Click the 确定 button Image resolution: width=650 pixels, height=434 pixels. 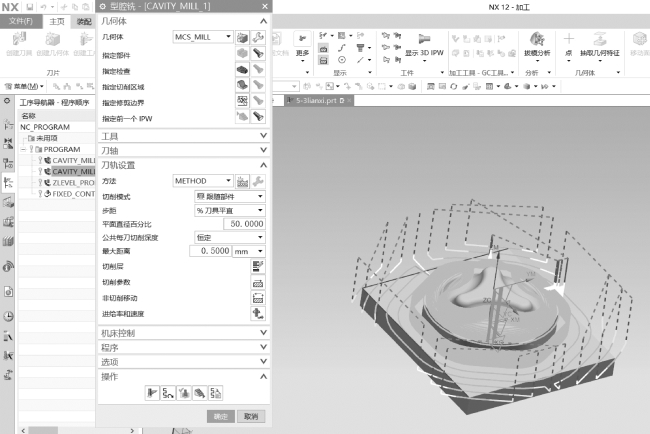tap(220, 416)
